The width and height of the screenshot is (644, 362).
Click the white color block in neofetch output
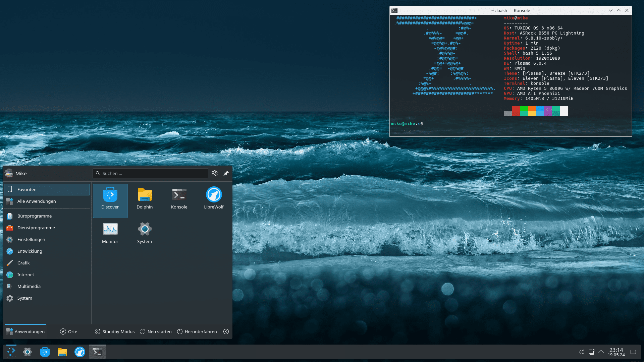click(x=564, y=111)
